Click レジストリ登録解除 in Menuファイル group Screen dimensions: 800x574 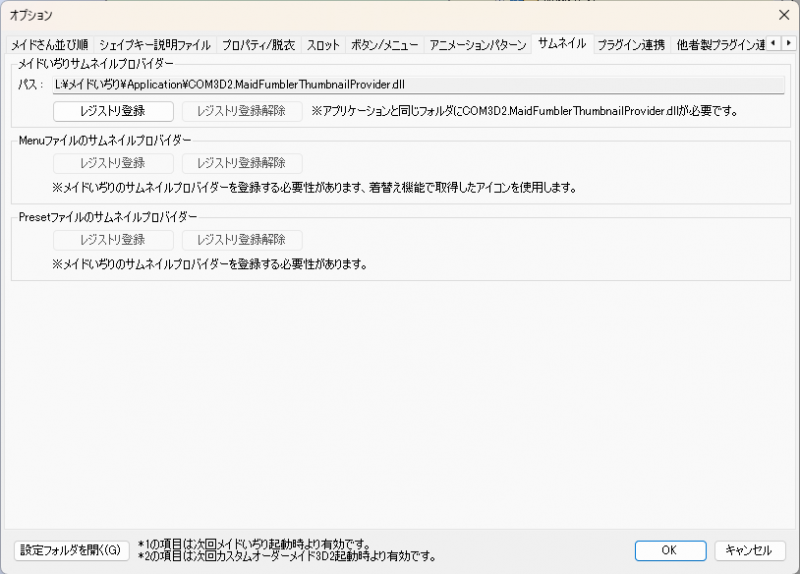(x=242, y=163)
